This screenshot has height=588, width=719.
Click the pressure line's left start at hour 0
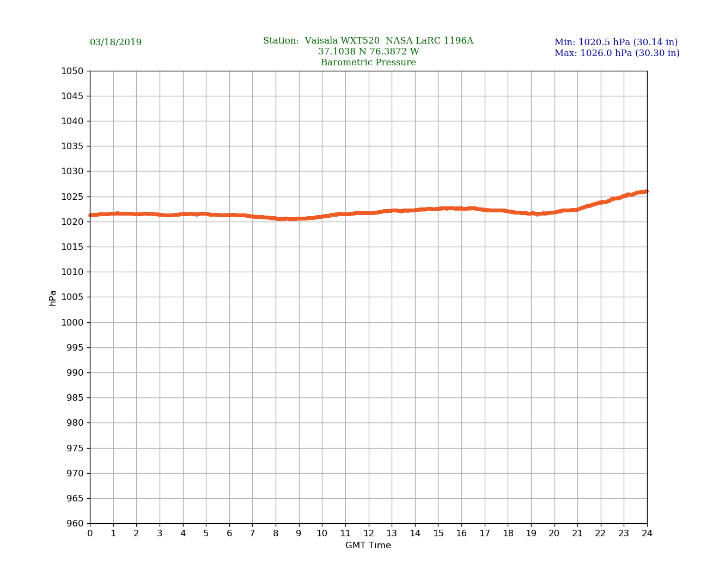click(91, 215)
